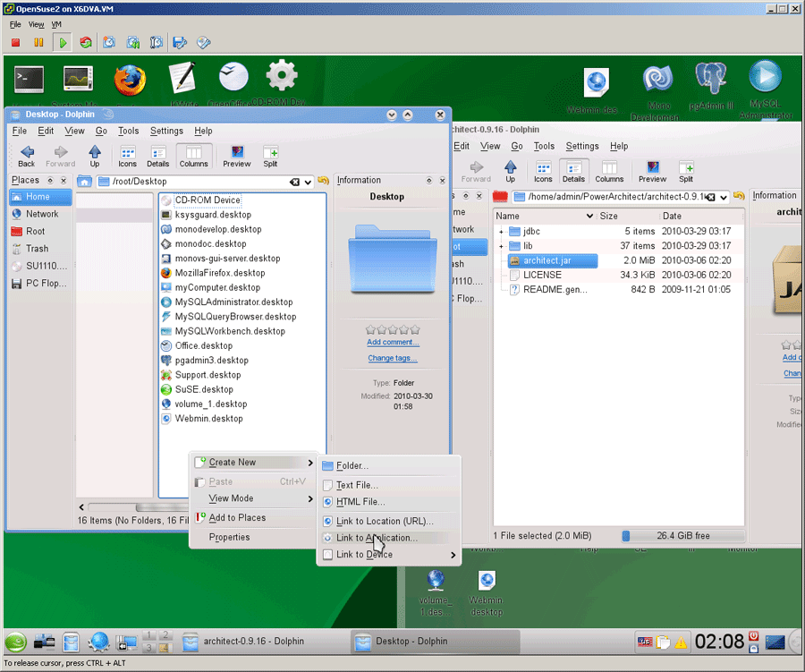Click the Desktop folder preview thumbnail

(393, 258)
